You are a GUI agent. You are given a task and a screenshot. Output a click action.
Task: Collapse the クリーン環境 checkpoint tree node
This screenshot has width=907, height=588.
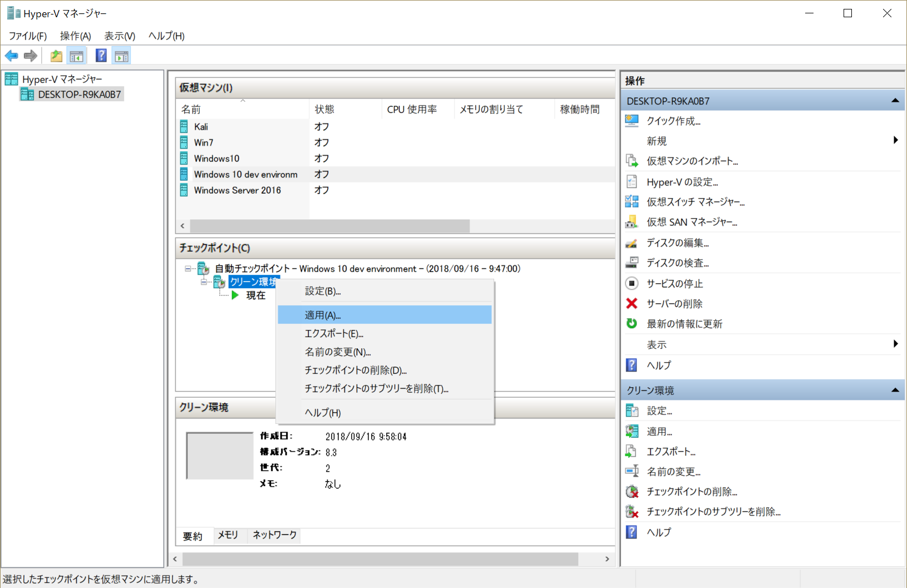coord(204,282)
